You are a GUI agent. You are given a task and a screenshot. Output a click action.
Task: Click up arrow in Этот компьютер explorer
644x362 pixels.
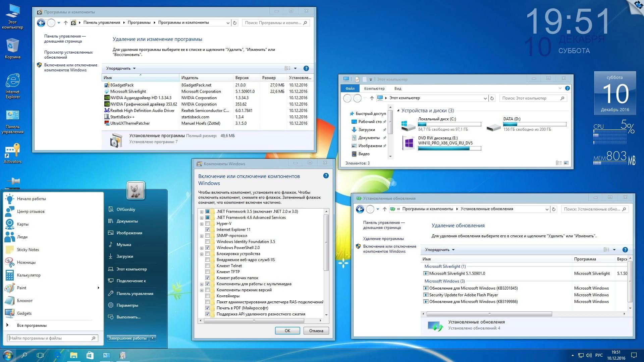point(372,98)
